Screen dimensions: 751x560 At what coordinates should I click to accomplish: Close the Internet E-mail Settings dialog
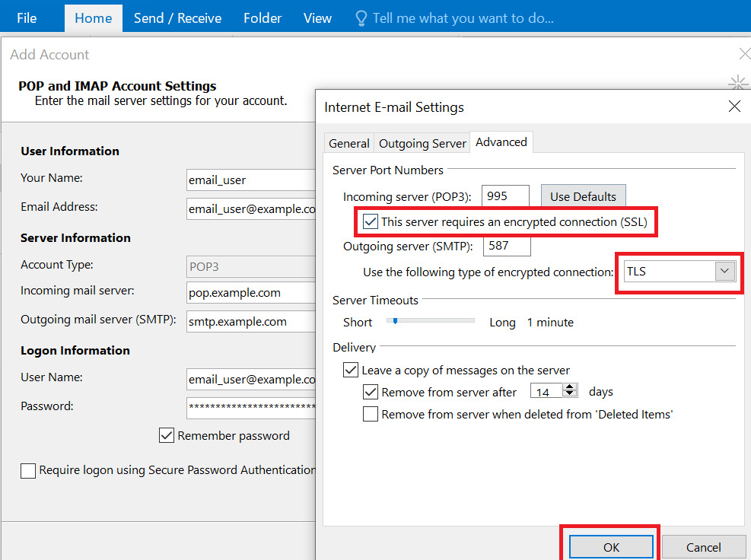733,107
